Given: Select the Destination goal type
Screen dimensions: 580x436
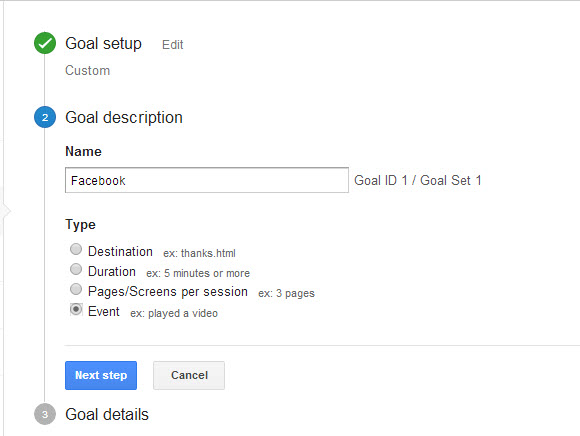Looking at the screenshot, I should coord(76,249).
